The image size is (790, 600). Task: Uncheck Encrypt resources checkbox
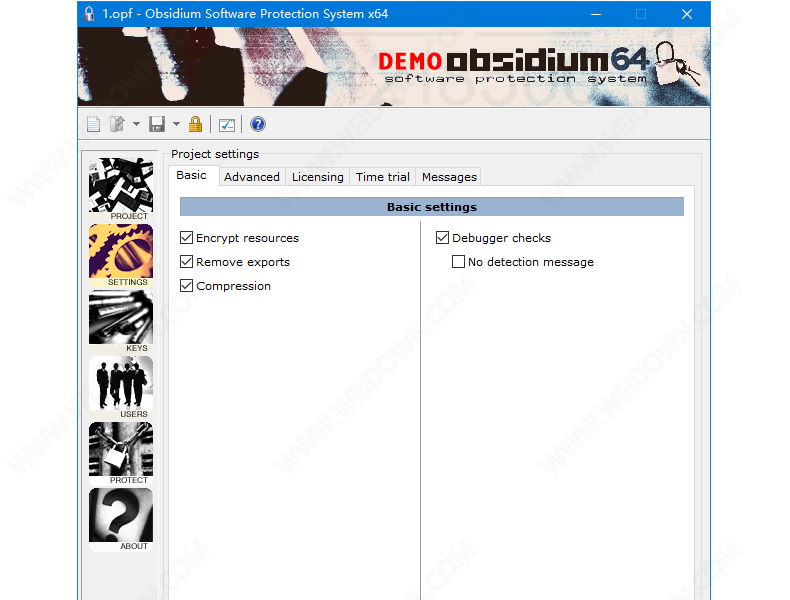(x=186, y=238)
